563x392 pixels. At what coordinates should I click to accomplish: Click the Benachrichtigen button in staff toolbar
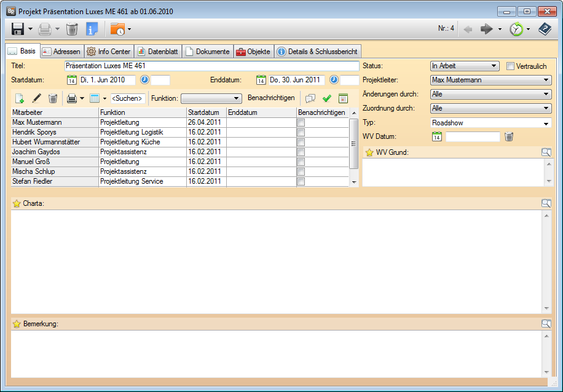(x=271, y=98)
